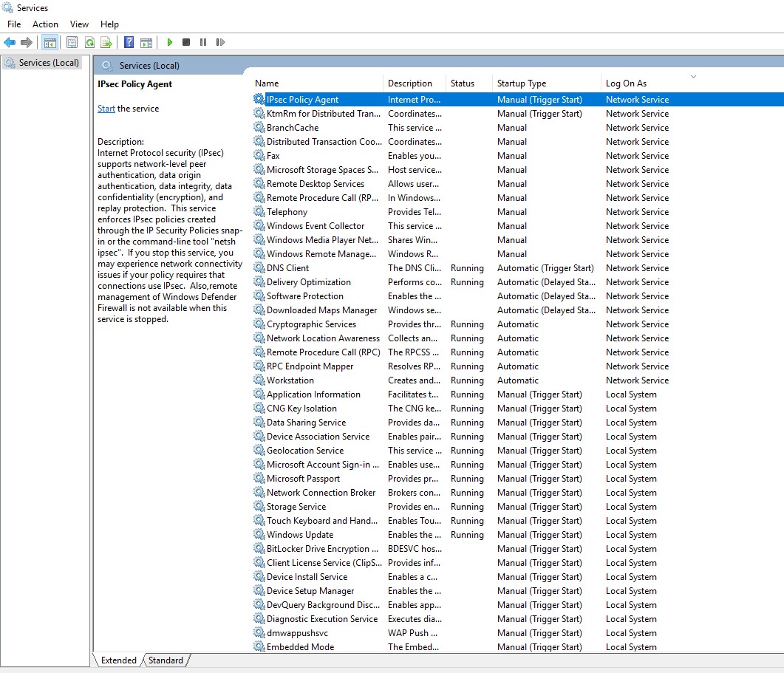Select the Delivery Optimization service
This screenshot has width=784, height=673.
click(x=517, y=281)
